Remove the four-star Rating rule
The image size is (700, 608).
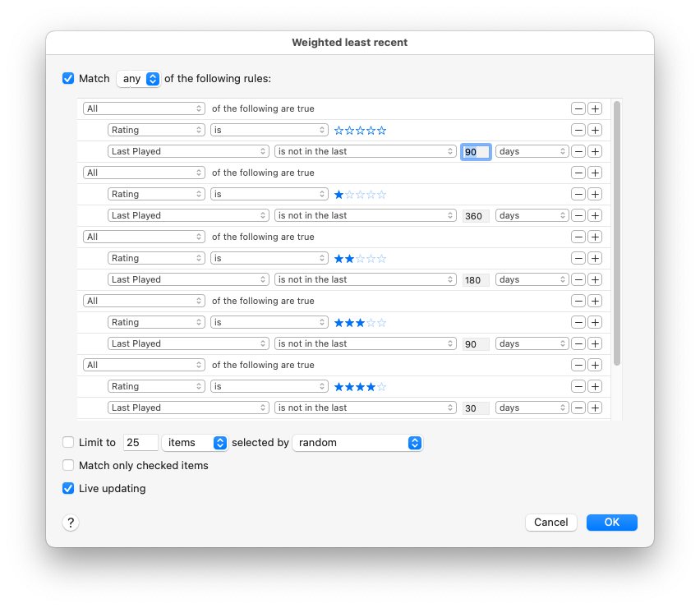point(578,386)
